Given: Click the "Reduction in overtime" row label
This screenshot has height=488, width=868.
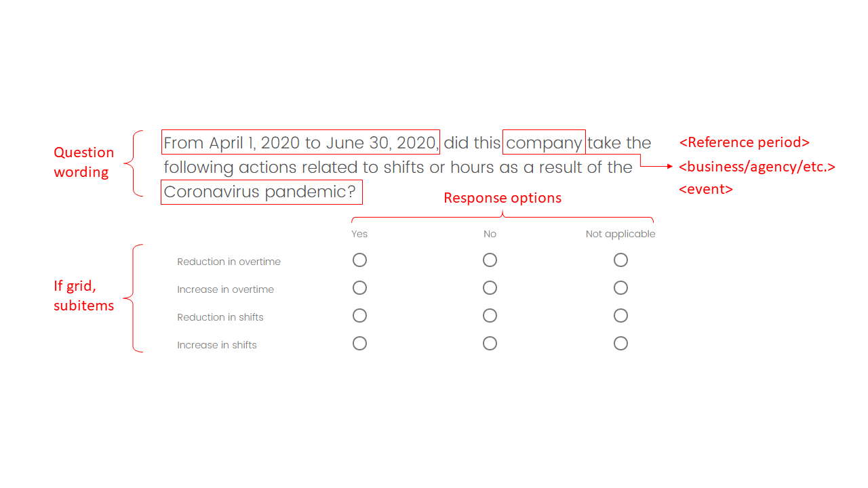Looking at the screenshot, I should click(229, 262).
